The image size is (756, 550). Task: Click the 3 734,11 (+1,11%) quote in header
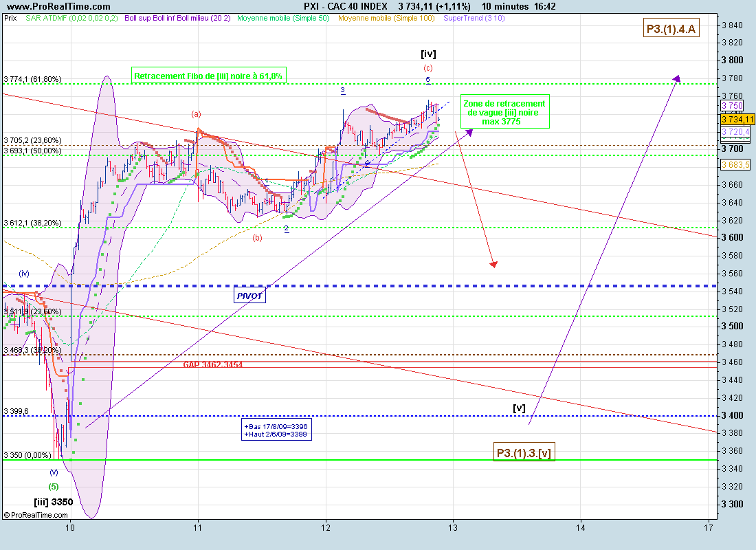pos(434,6)
